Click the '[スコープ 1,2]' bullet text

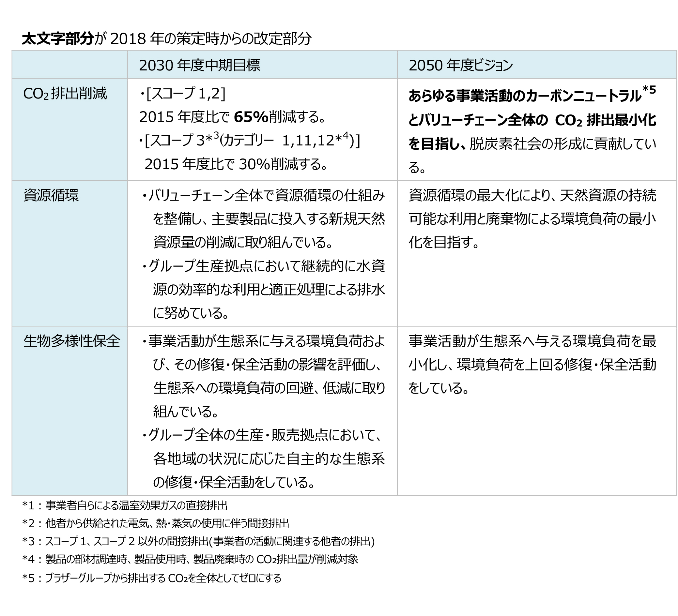pos(183,94)
